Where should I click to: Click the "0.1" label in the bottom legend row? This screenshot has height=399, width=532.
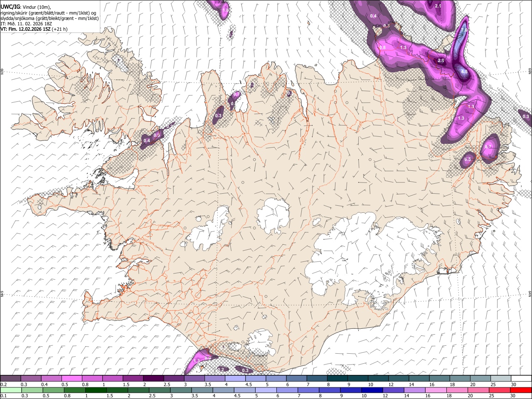(x=4, y=396)
